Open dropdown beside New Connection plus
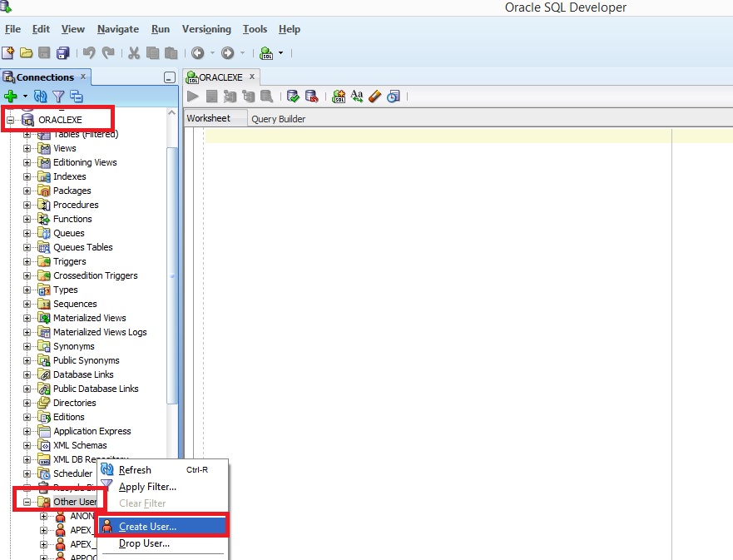 (x=25, y=97)
